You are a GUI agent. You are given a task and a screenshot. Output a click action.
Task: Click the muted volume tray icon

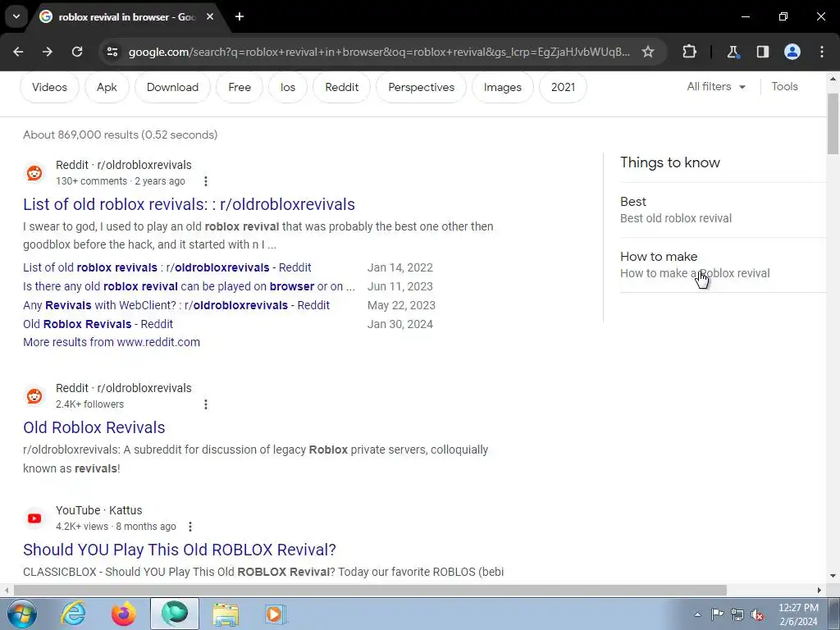pyautogui.click(x=757, y=614)
